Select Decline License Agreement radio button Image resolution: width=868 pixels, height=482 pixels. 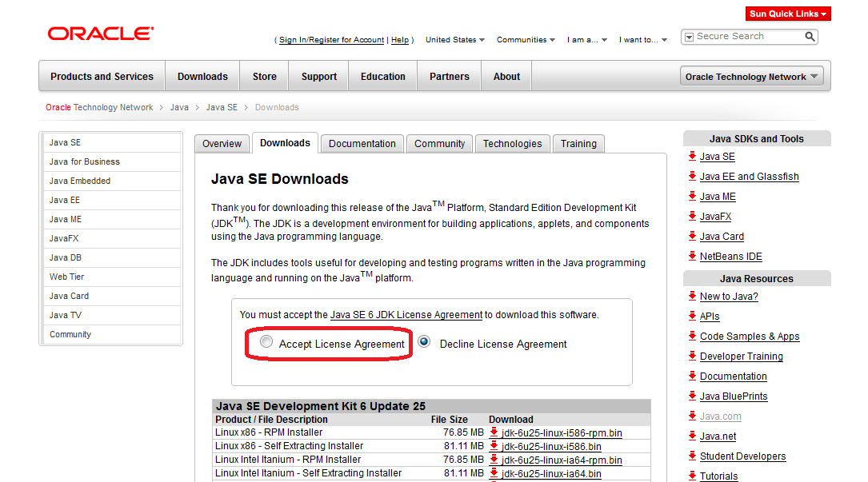pyautogui.click(x=424, y=341)
